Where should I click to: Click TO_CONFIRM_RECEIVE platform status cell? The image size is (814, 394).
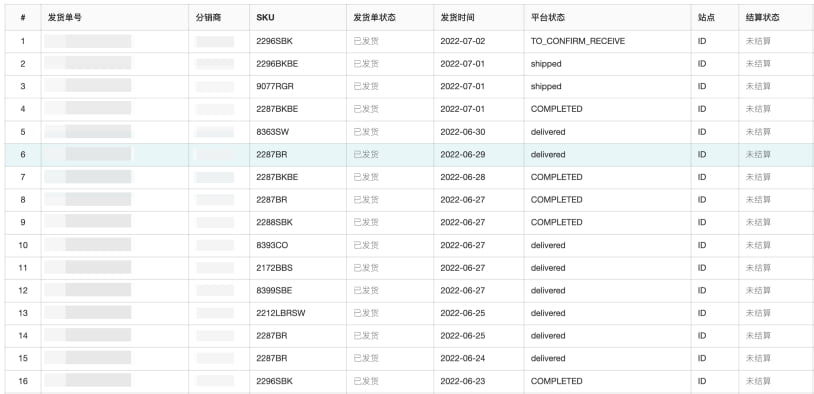point(578,41)
